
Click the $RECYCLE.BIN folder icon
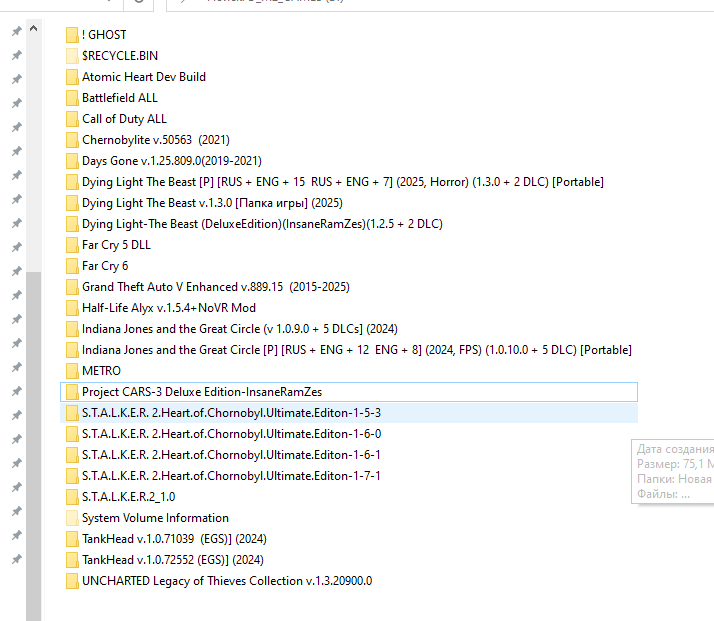[72, 56]
